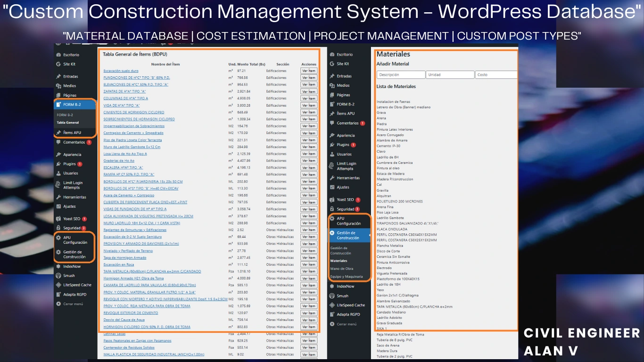Open Tabla General submenu under FORM B-2

coord(68,123)
